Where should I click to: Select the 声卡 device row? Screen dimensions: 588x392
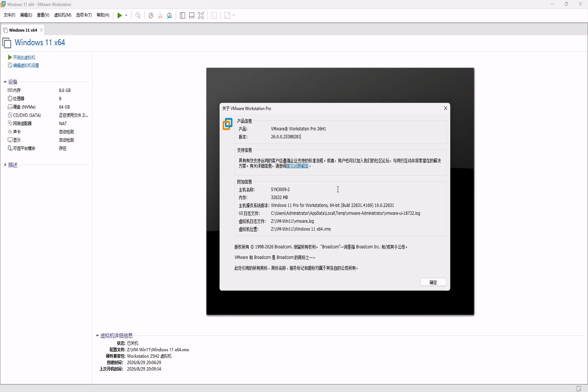(x=48, y=132)
